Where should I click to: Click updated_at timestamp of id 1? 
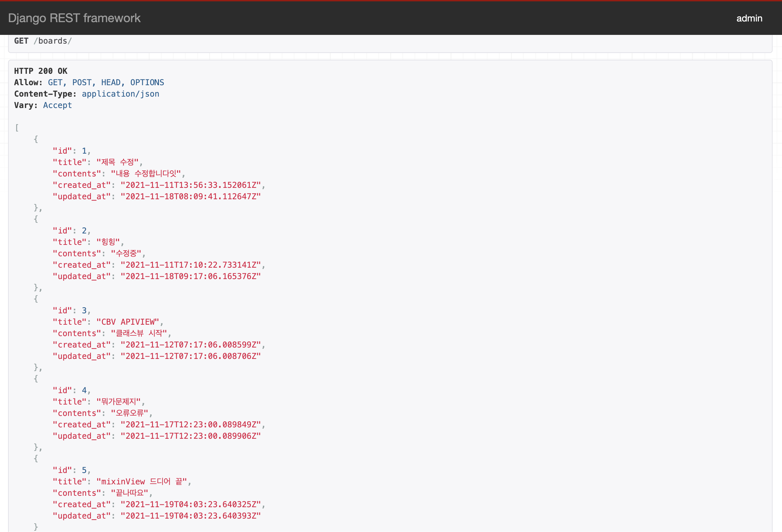[190, 197]
